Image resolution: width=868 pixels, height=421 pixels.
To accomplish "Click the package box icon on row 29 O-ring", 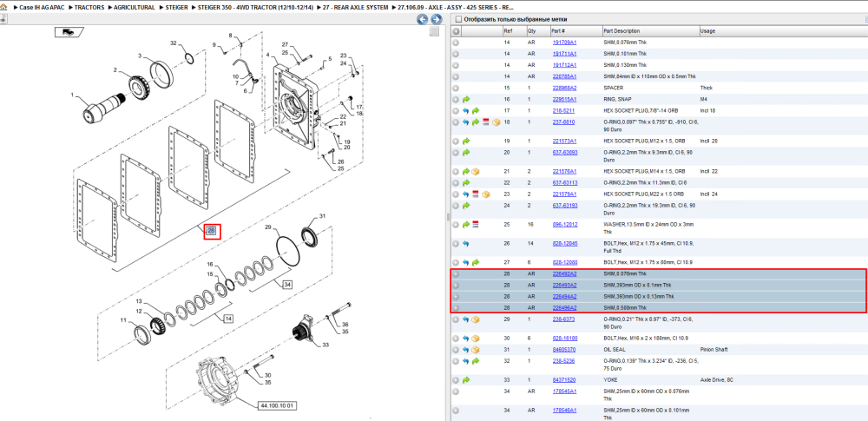I will pos(476,319).
